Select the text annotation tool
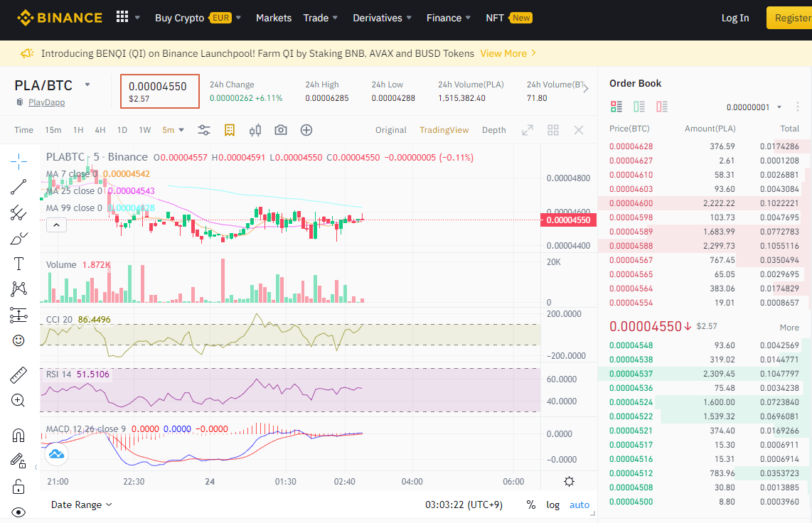812x523 pixels. click(x=18, y=264)
